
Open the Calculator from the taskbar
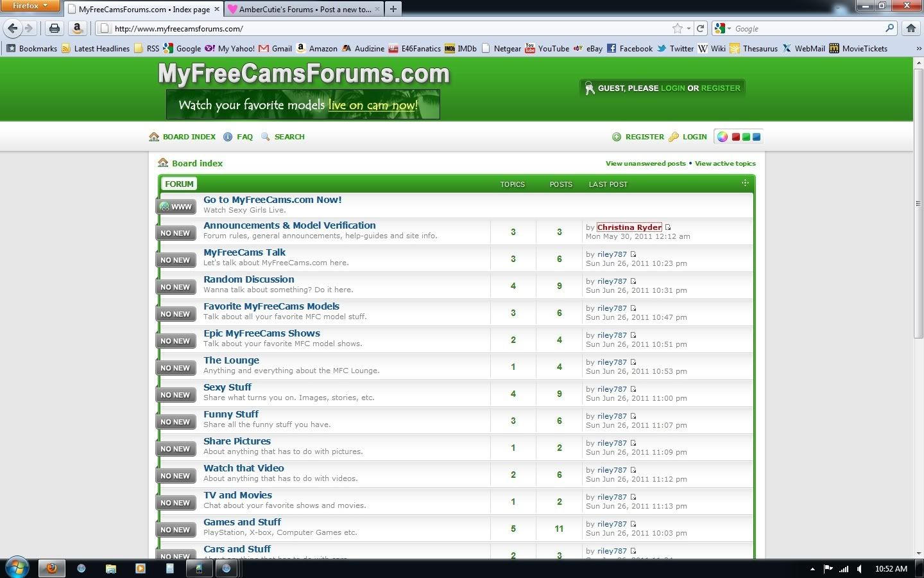169,568
